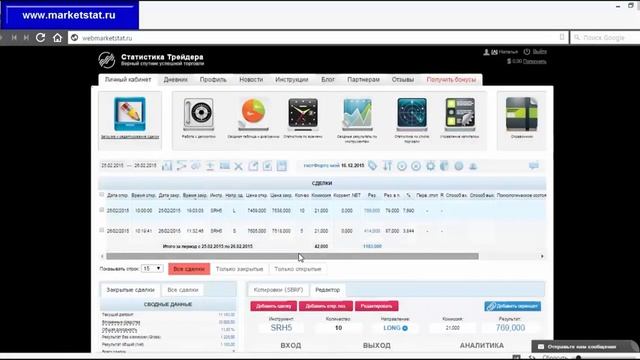Image resolution: width=640 pixels, height=360 pixels.
Task: Open the clock time statistics icon
Action: click(303, 113)
